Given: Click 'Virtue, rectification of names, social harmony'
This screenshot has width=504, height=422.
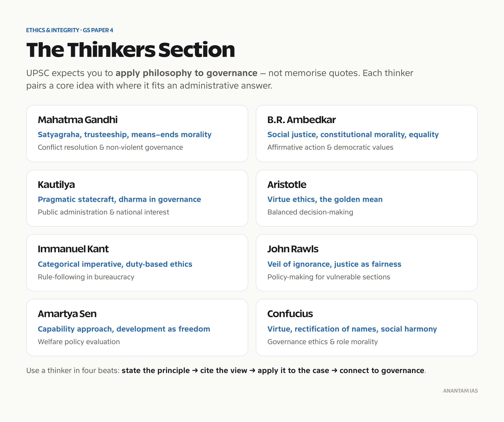Looking at the screenshot, I should click(352, 329).
